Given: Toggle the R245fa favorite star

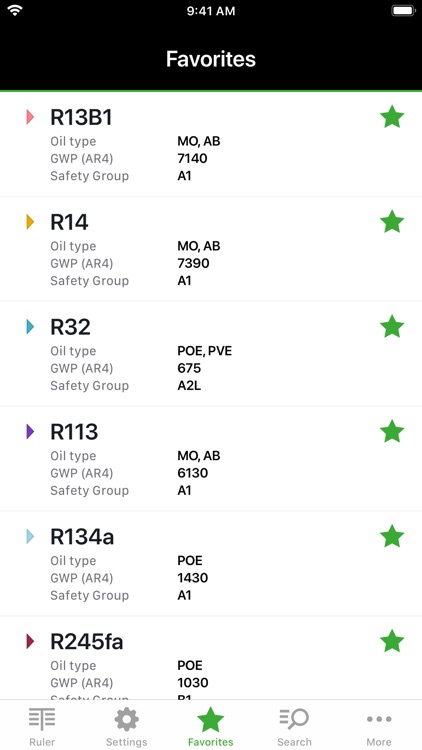Looking at the screenshot, I should (392, 641).
